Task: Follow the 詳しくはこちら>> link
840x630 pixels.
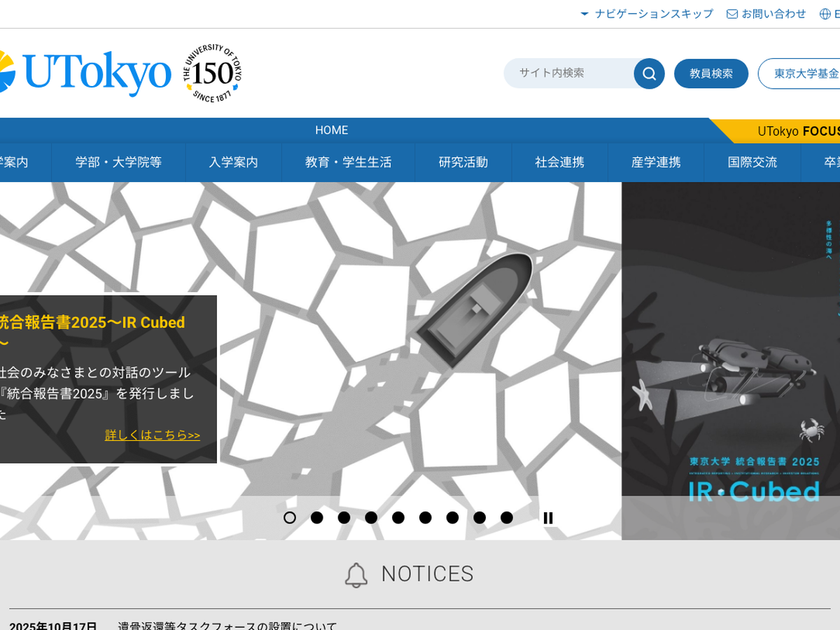Action: [x=153, y=435]
